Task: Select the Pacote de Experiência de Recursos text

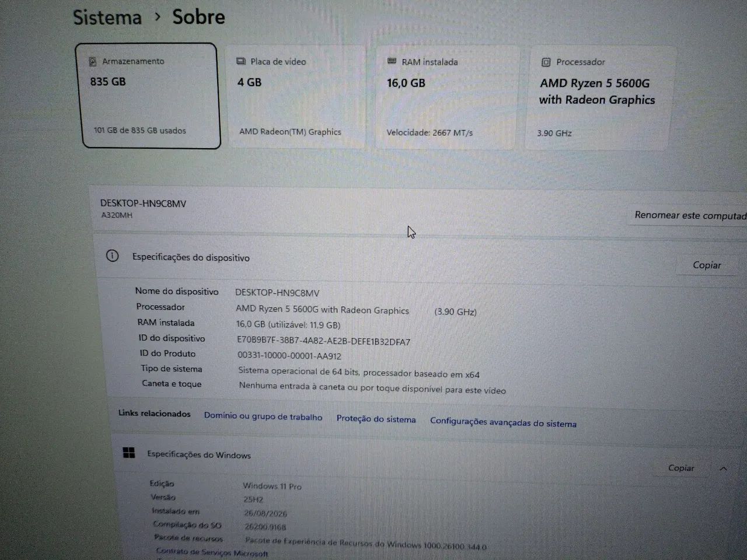Action: point(366,544)
